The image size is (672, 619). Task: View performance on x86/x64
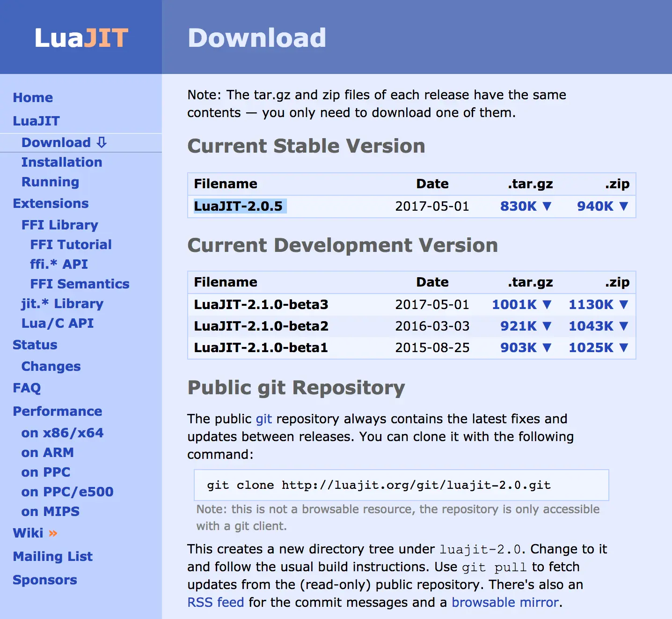click(x=62, y=433)
